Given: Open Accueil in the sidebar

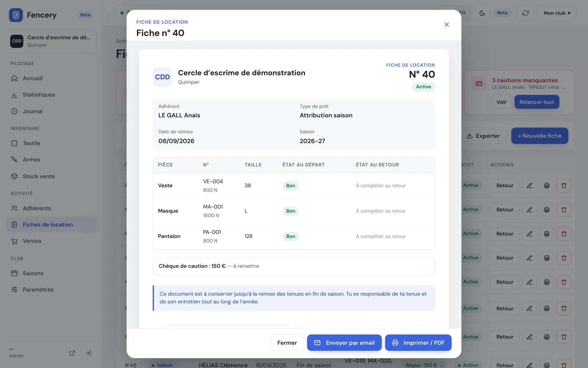Looking at the screenshot, I should [x=51, y=78].
